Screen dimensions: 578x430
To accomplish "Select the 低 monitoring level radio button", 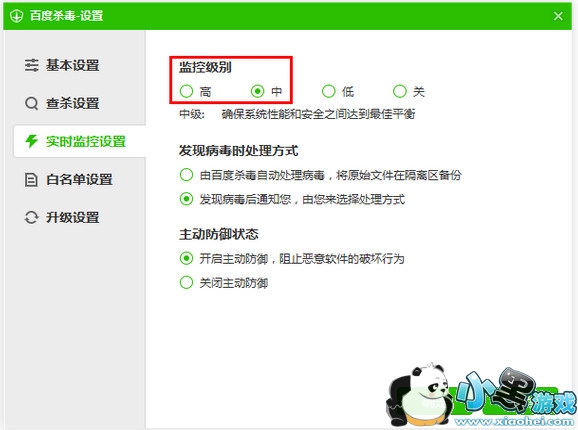I will pyautogui.click(x=329, y=91).
